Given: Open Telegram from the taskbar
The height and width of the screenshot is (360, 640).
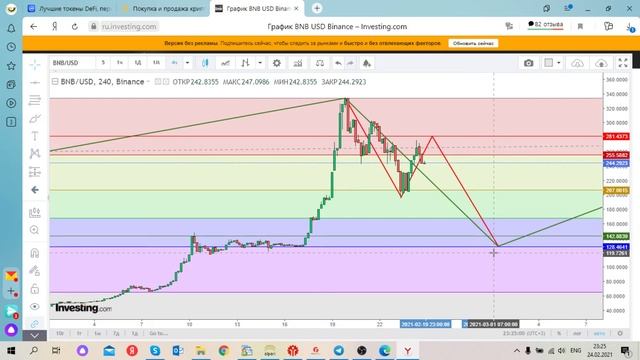Looking at the screenshot, I should tap(338, 350).
